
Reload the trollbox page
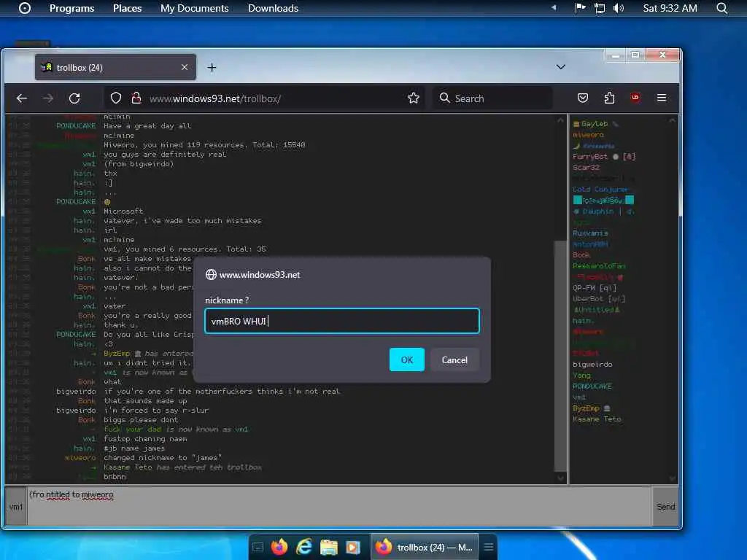coord(74,98)
